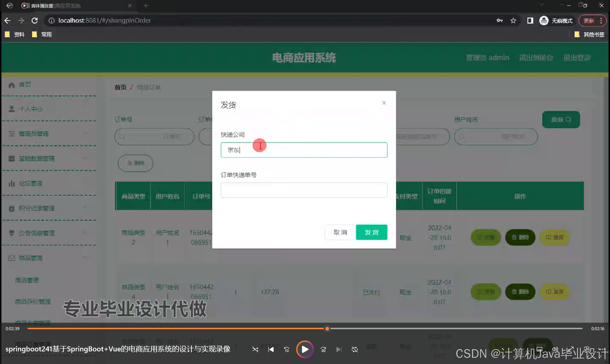Select 商品评价管理 submenu item

point(33,302)
